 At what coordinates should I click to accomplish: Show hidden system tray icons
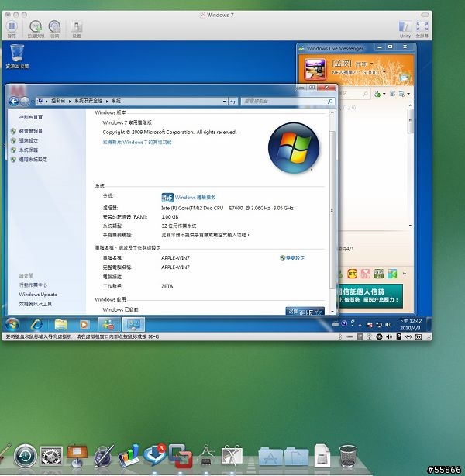[360, 325]
